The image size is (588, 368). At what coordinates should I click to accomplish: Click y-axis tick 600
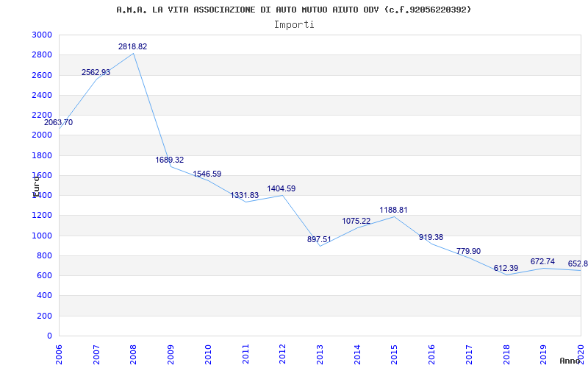45,275
